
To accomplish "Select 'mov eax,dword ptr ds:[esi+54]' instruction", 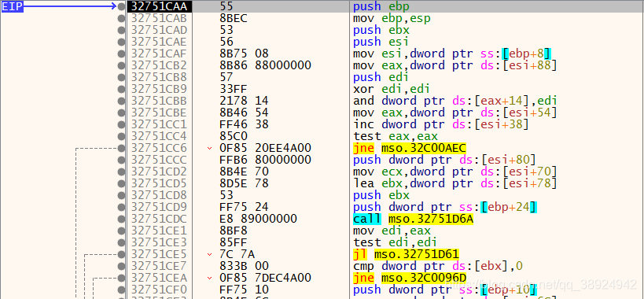I will (455, 113).
